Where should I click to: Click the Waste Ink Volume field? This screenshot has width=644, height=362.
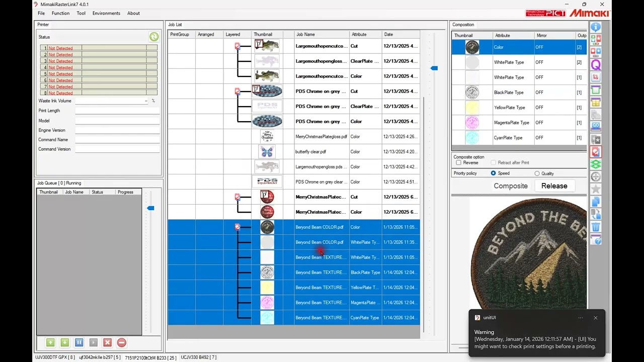(x=112, y=101)
